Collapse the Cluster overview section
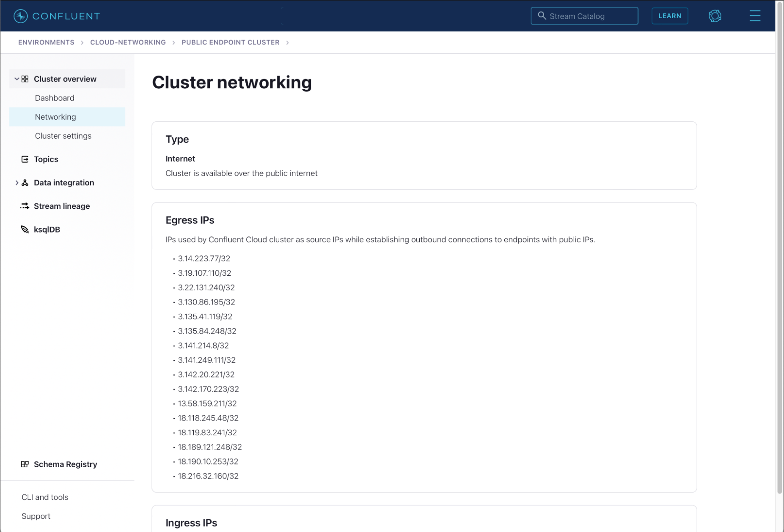Viewport: 784px width, 532px height. [17, 79]
